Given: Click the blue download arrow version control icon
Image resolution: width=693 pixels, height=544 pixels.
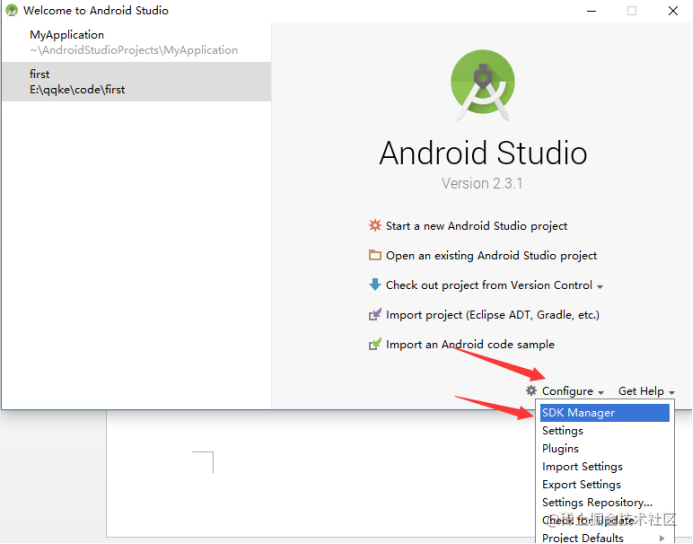Looking at the screenshot, I should (375, 285).
